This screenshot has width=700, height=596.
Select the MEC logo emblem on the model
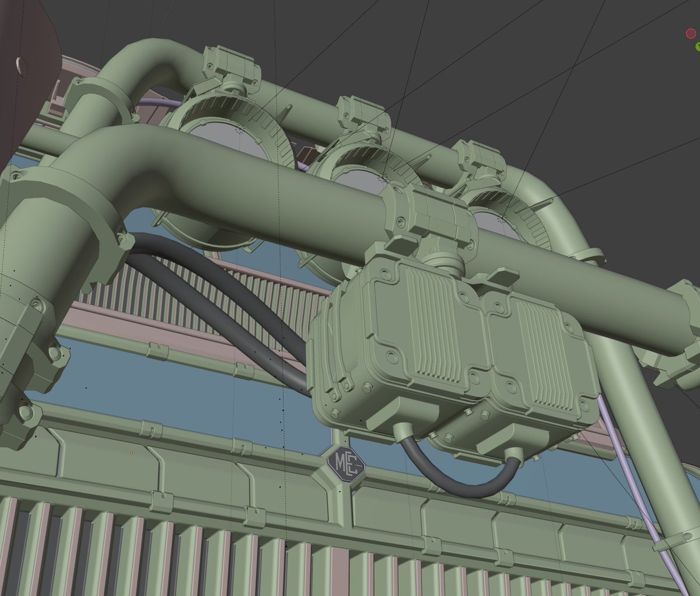coord(346,465)
